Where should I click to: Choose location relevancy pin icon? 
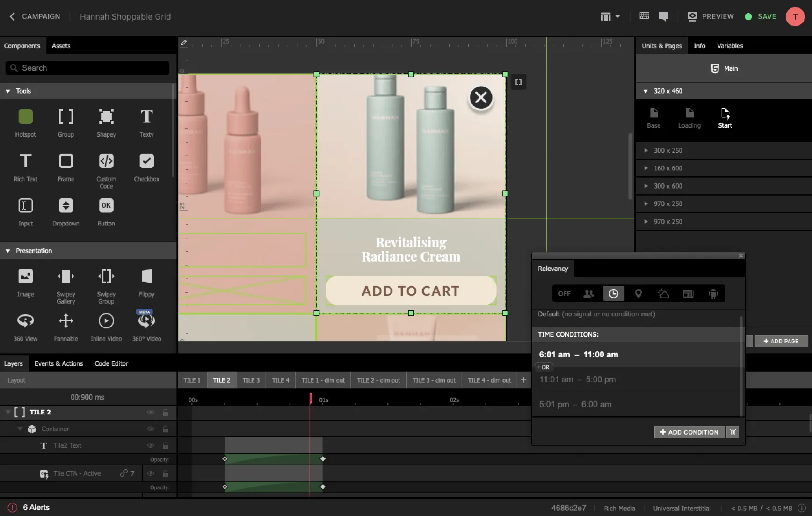pos(638,293)
